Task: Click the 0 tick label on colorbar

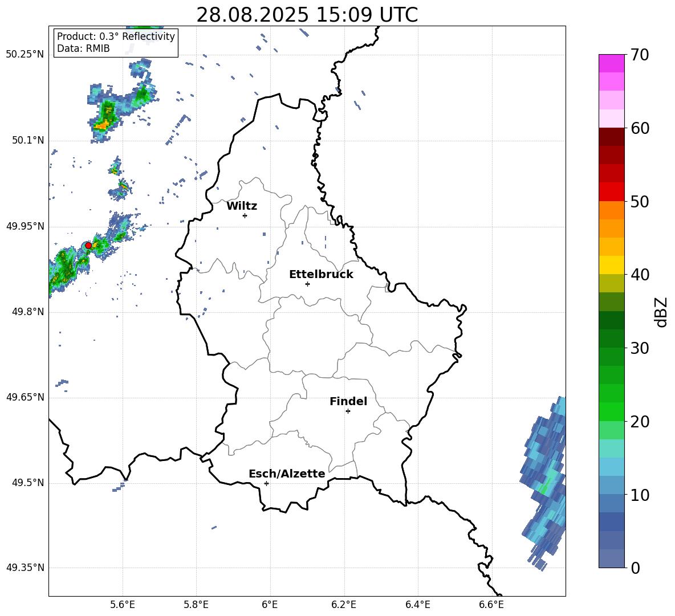Action: (x=635, y=568)
